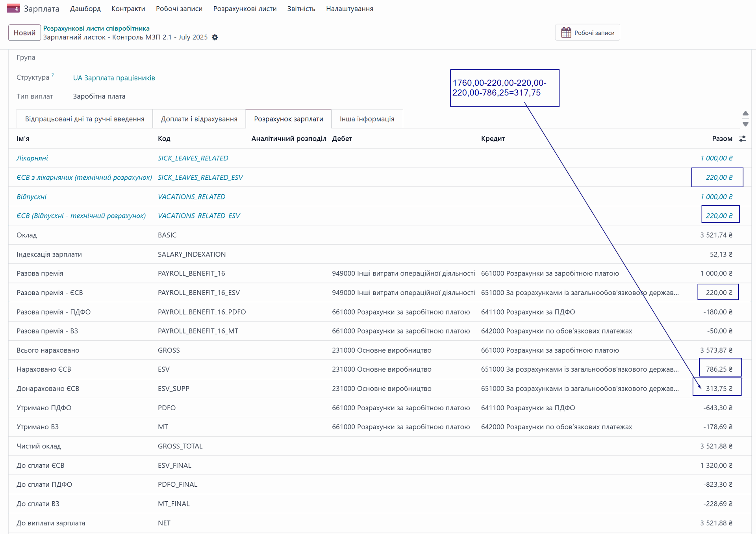Open column settings adjust icon near Разом
Image resolution: width=756 pixels, height=534 pixels.
[x=742, y=139]
